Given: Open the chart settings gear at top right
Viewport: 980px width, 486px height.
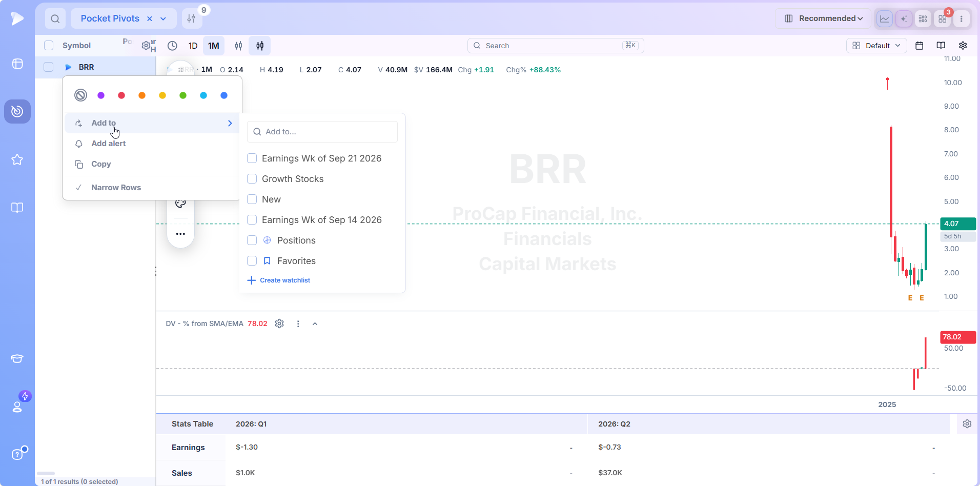Looking at the screenshot, I should (963, 46).
